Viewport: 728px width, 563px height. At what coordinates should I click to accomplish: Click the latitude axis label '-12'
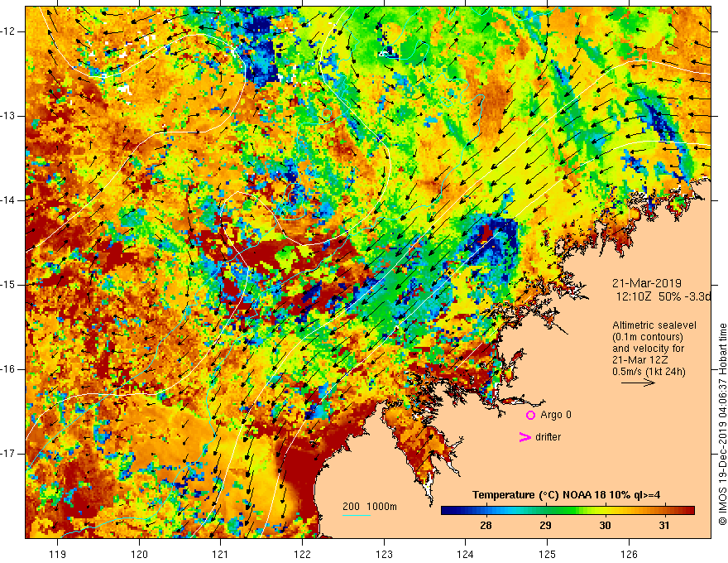click(8, 31)
